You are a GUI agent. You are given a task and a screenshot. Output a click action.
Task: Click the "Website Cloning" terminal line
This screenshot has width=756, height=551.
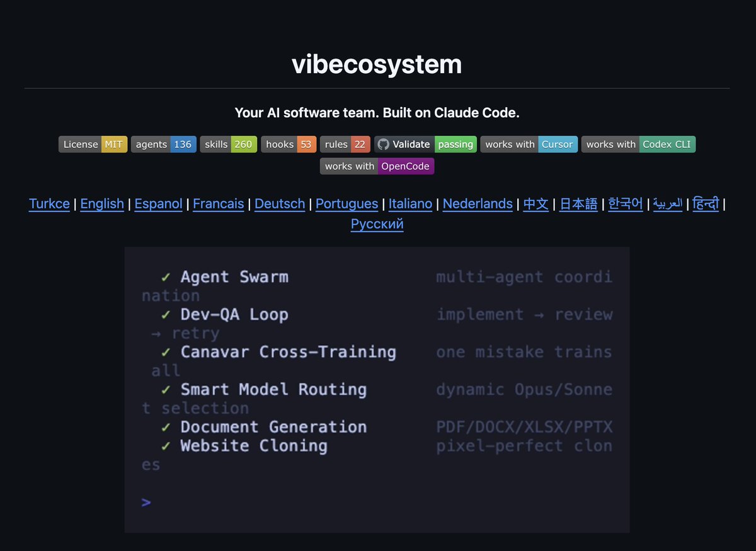coord(254,446)
